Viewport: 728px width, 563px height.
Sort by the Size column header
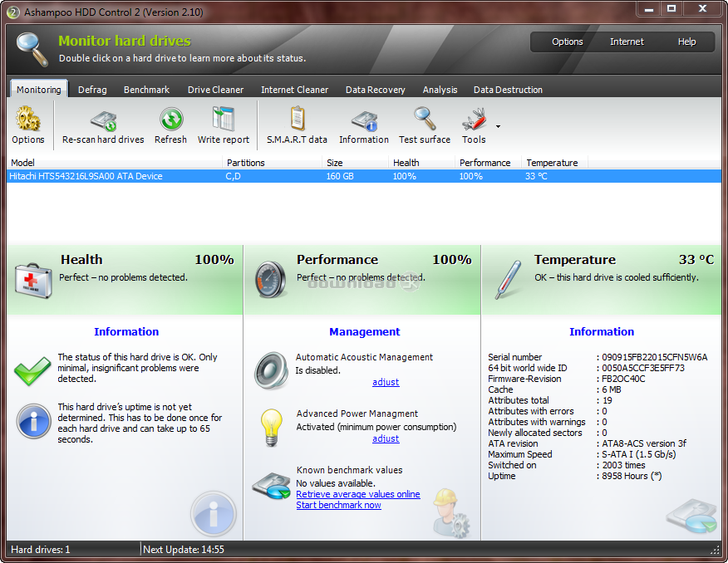point(355,163)
